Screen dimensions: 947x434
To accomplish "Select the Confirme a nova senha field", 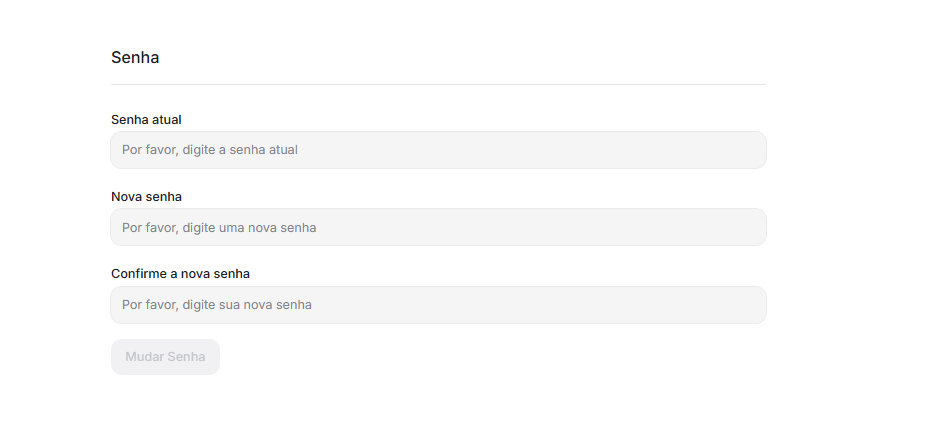I will click(438, 305).
